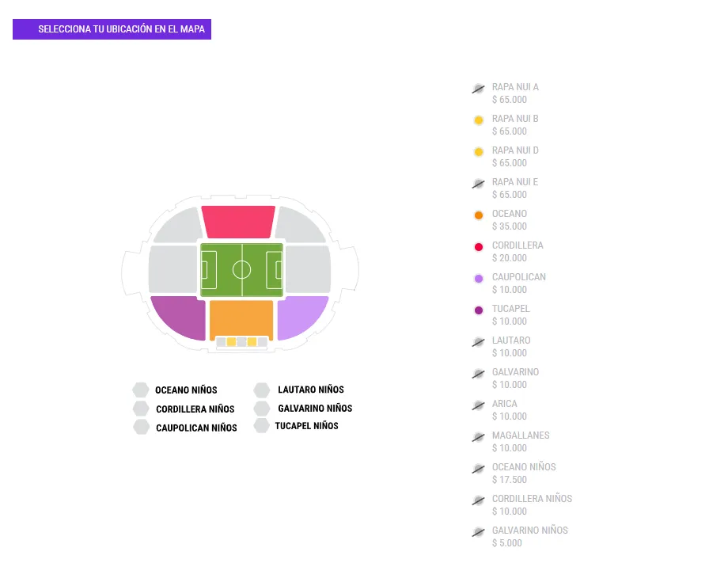This screenshot has width=728, height=563.
Task: Click the SELECCIONA TU UBICACIÓN EN EL MAPA banner
Action: point(111,29)
